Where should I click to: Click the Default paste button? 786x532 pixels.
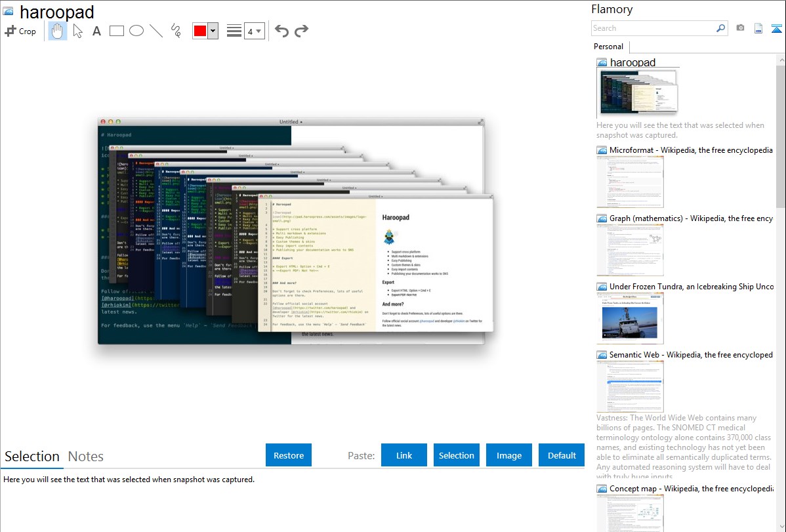coord(562,455)
